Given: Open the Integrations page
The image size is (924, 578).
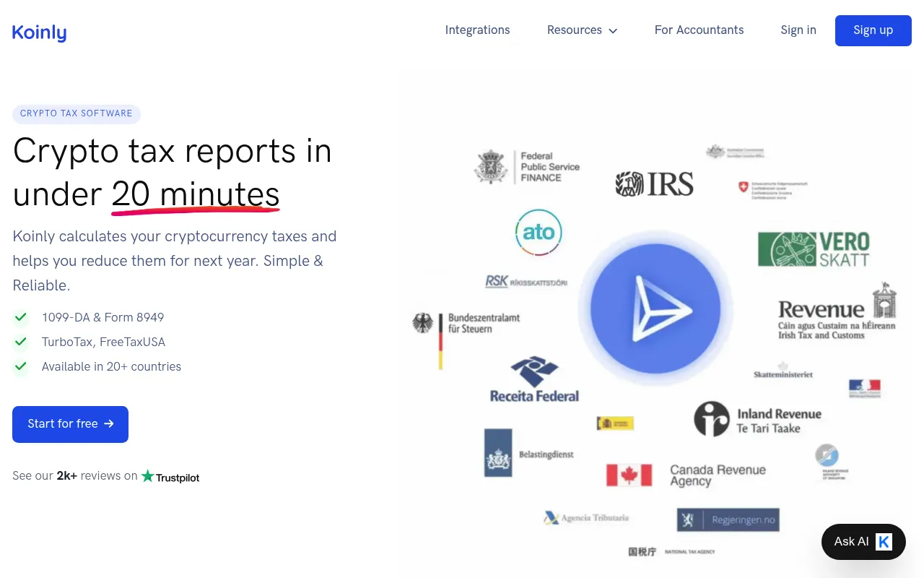Looking at the screenshot, I should point(477,30).
